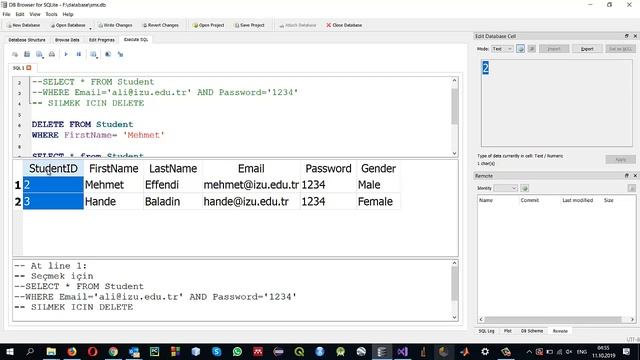This screenshot has height=360, width=640.
Task: Click the find and replace icon
Action: point(120,54)
